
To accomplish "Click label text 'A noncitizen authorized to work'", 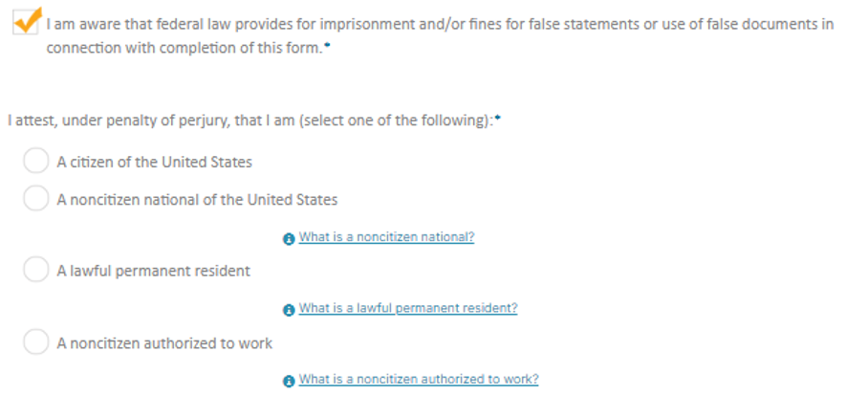I will pos(164,343).
